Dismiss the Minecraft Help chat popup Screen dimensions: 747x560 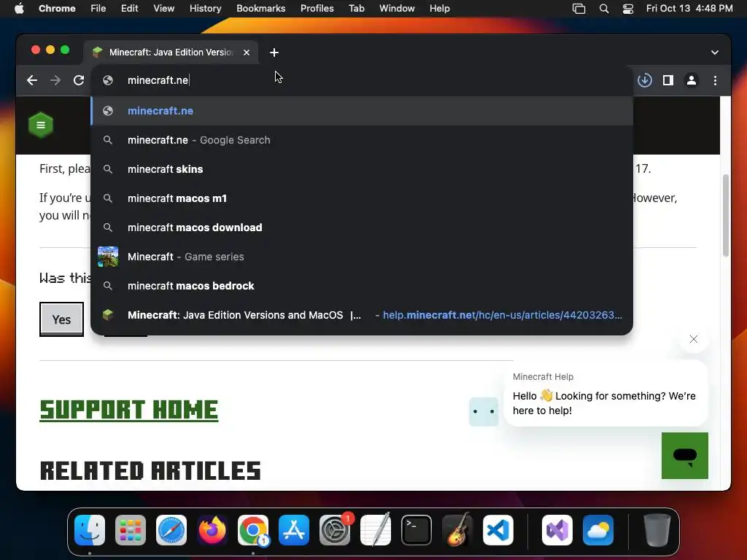tap(694, 339)
